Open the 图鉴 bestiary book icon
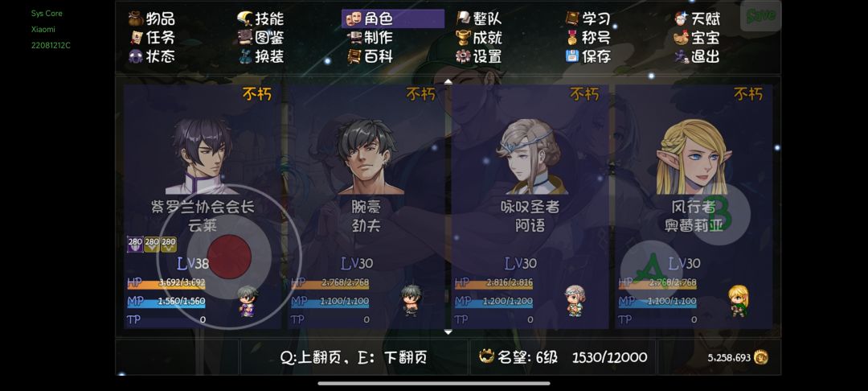Viewport: 868px width, 391px height. pyautogui.click(x=245, y=38)
